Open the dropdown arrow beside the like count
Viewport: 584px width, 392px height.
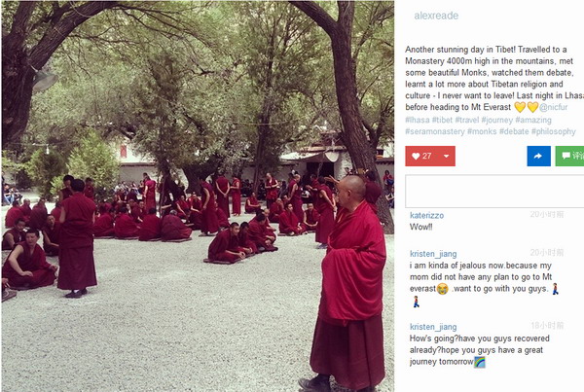(x=446, y=156)
